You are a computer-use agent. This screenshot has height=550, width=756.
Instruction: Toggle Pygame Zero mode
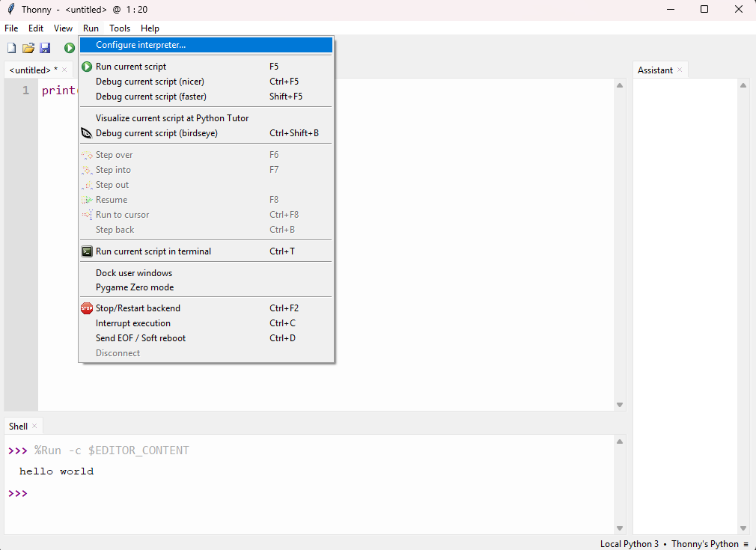click(x=207, y=287)
